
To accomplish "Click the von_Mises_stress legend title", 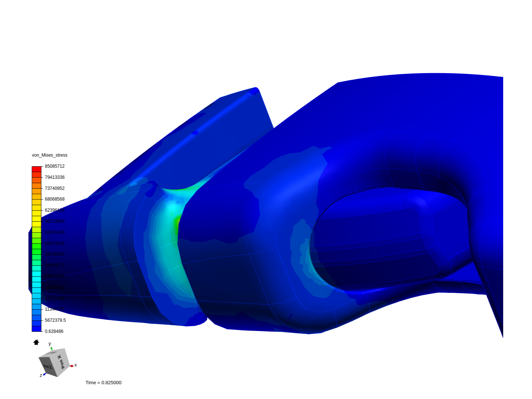I will [x=50, y=155].
